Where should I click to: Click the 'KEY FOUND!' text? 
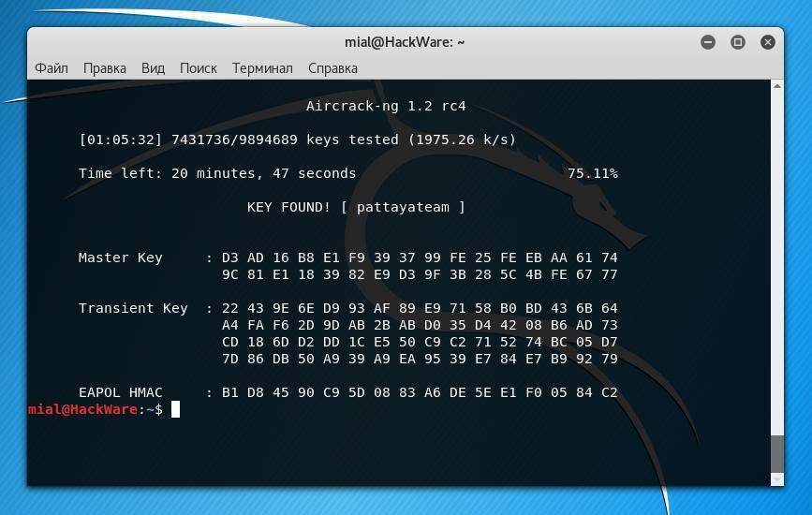point(288,207)
